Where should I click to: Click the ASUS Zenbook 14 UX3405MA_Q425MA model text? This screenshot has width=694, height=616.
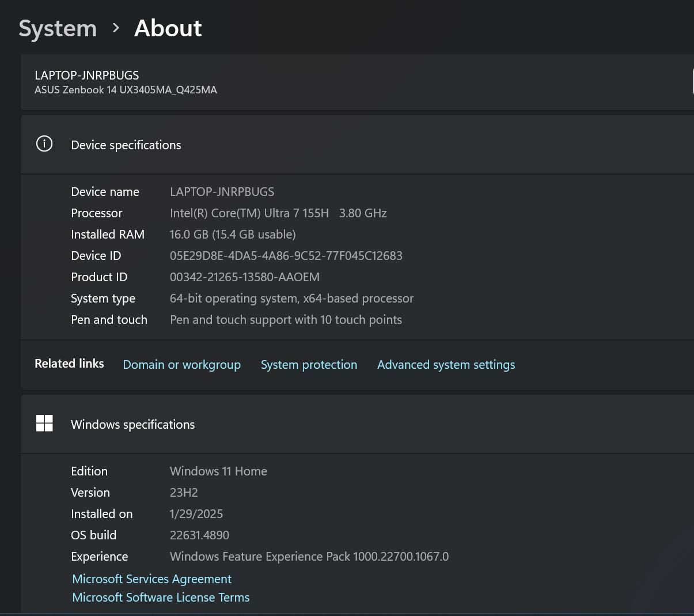126,90
